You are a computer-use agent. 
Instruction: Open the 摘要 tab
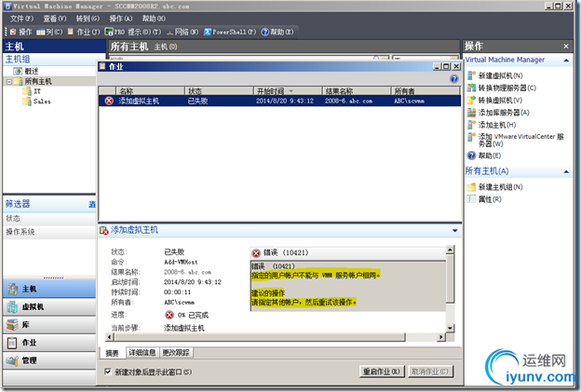point(113,353)
